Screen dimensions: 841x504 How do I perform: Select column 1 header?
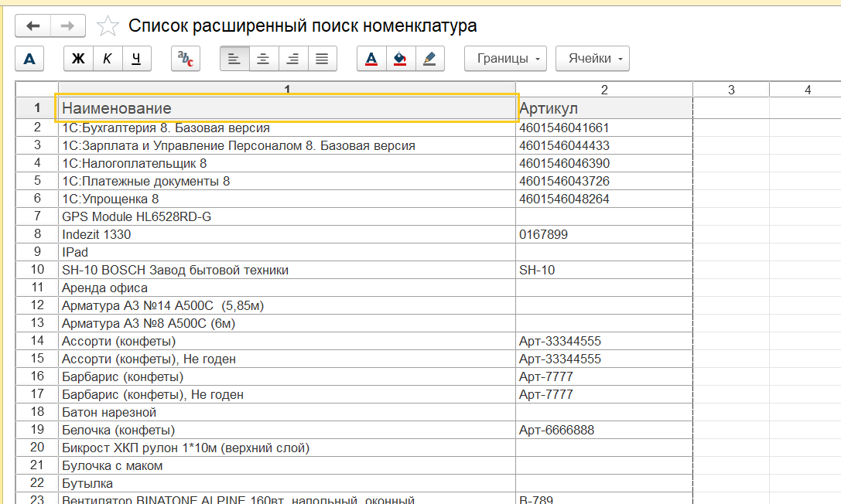(x=287, y=90)
